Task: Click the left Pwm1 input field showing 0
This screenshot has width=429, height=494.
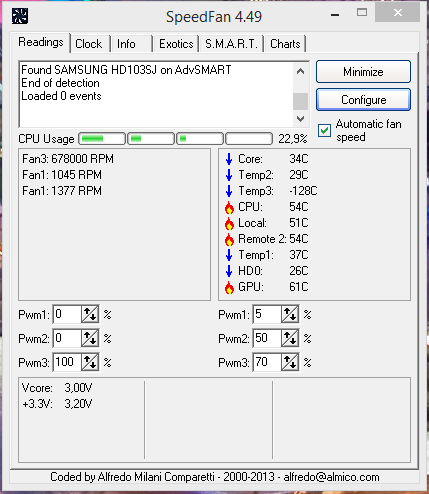Action: point(67,314)
